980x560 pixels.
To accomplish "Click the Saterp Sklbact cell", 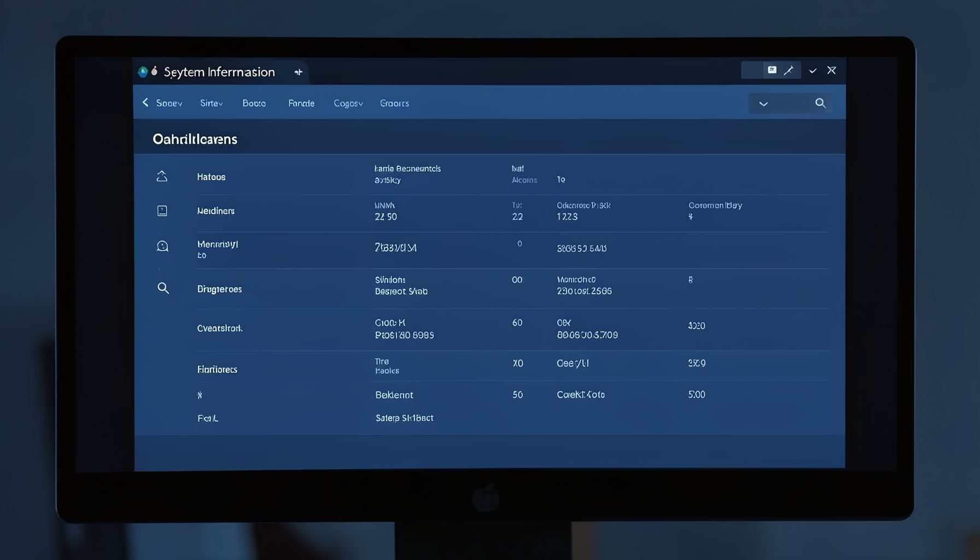I will (404, 418).
